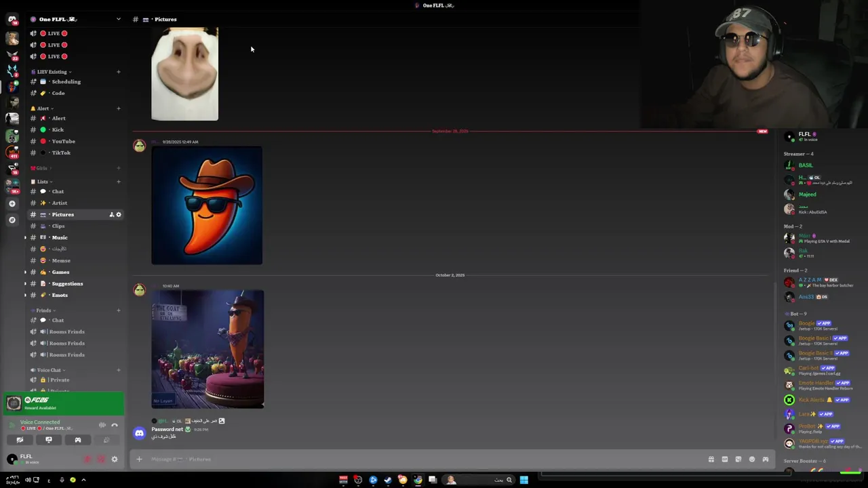868x488 pixels.
Task: Toggle microphone mute in user panel
Action: pos(87,459)
